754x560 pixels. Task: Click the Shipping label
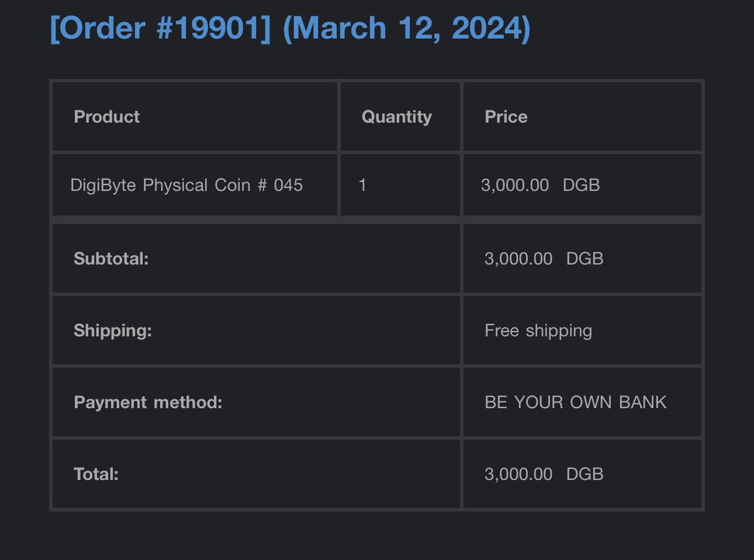pos(112,331)
